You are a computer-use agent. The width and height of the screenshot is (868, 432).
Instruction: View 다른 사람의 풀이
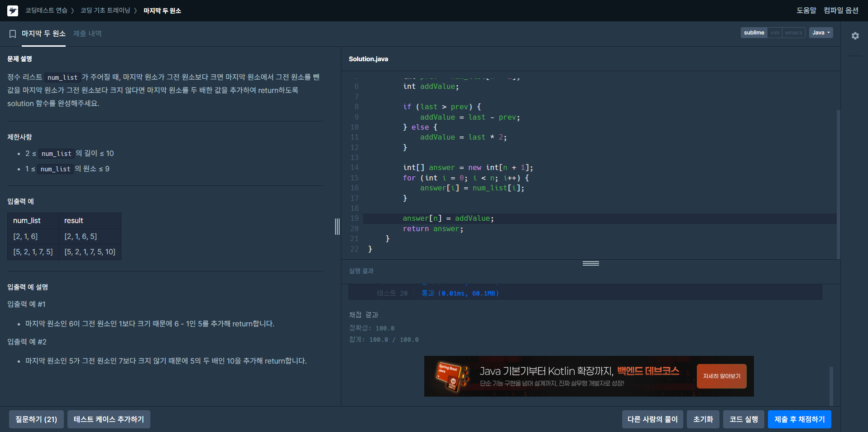click(652, 419)
